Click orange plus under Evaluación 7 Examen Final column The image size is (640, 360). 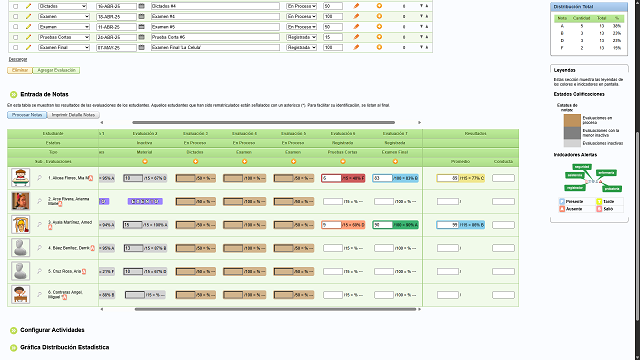[x=395, y=162]
